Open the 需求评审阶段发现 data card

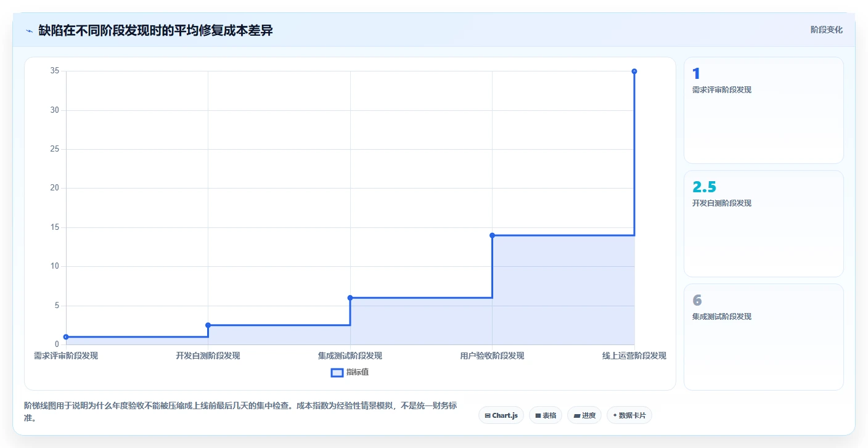pos(763,110)
